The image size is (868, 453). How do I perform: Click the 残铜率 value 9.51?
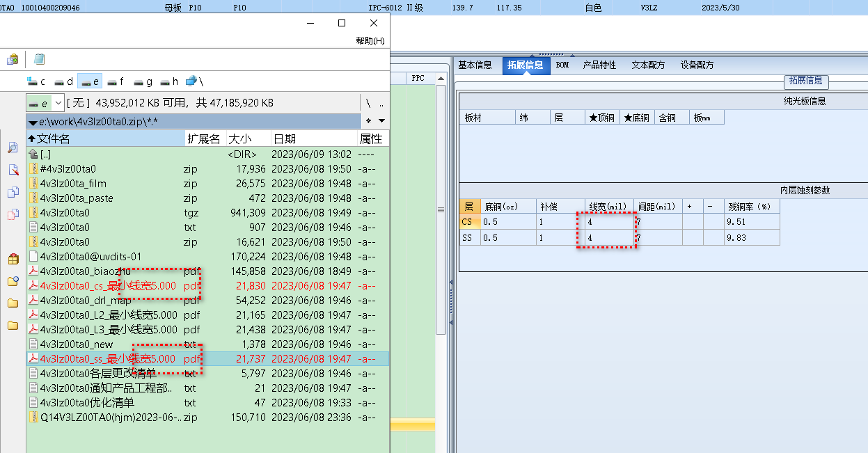(752, 222)
